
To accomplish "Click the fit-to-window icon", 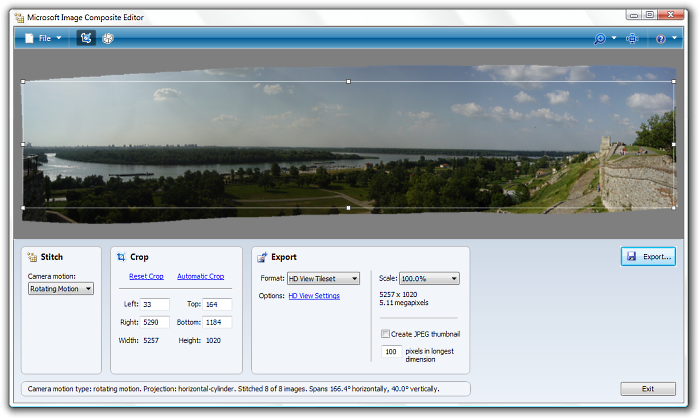I will (x=632, y=39).
